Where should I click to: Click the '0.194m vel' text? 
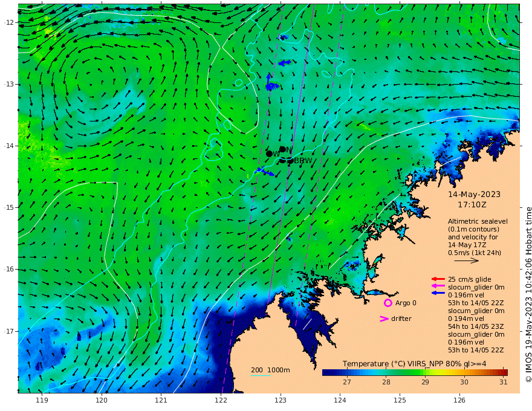466,319
